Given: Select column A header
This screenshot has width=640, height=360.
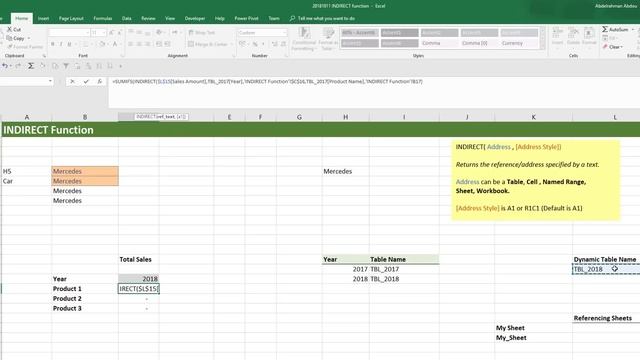Looking at the screenshot, I should coord(27,117).
